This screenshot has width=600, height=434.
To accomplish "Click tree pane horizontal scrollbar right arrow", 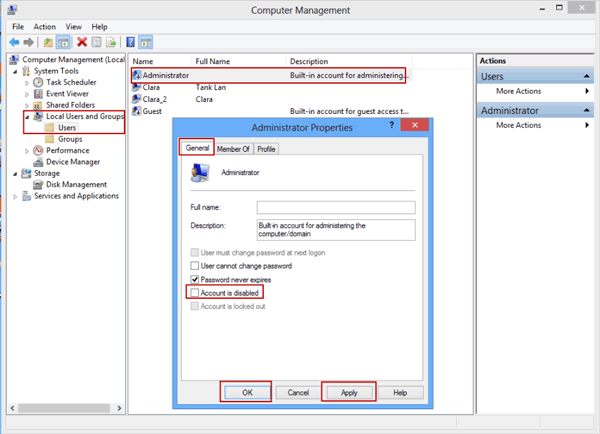I will pos(119,408).
